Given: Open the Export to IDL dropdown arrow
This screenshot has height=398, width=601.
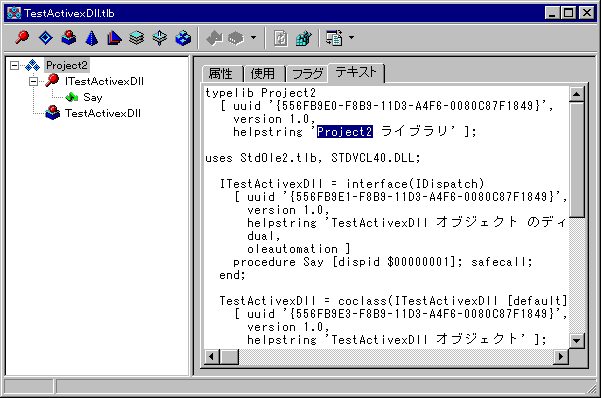Looking at the screenshot, I should tap(351, 38).
